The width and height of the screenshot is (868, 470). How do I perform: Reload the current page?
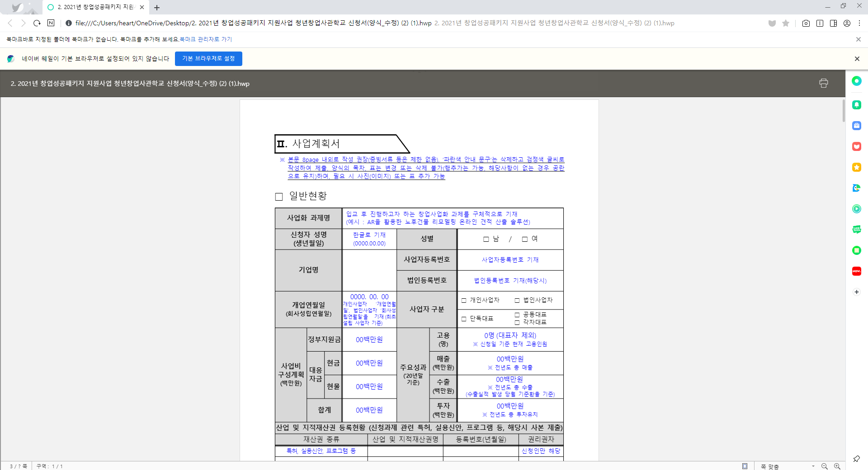[37, 23]
